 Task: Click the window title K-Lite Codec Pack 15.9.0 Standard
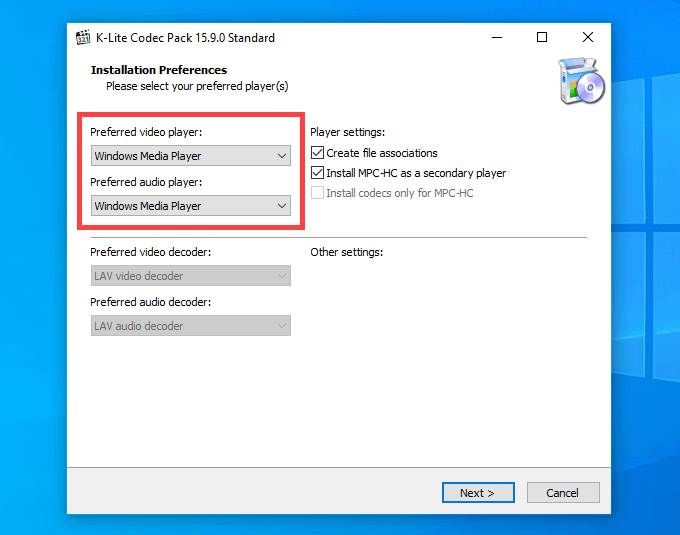(185, 38)
